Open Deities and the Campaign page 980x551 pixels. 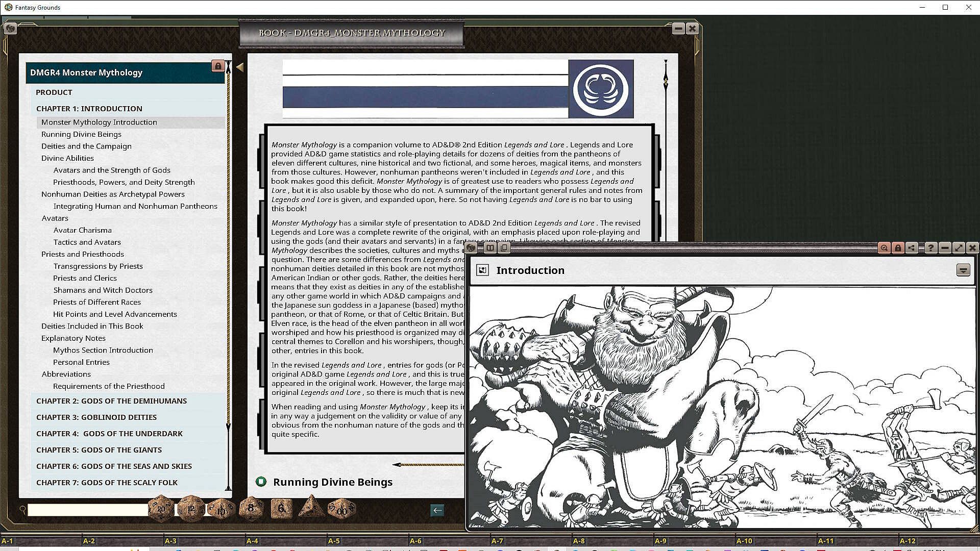86,146
